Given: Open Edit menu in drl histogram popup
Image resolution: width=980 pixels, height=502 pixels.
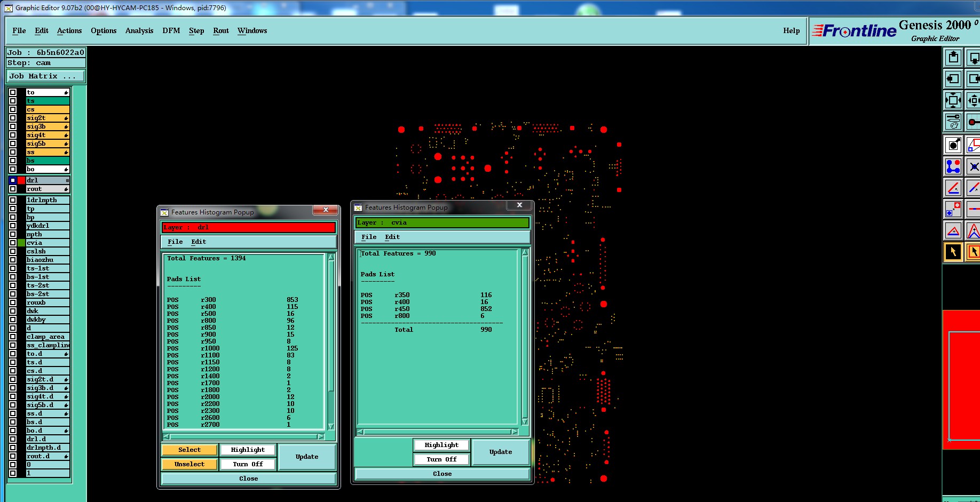Looking at the screenshot, I should (199, 242).
